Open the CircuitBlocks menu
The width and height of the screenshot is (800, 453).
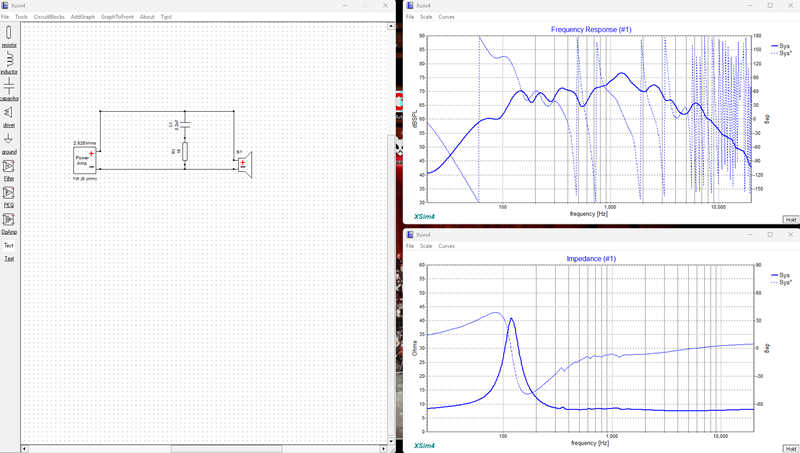coord(49,17)
